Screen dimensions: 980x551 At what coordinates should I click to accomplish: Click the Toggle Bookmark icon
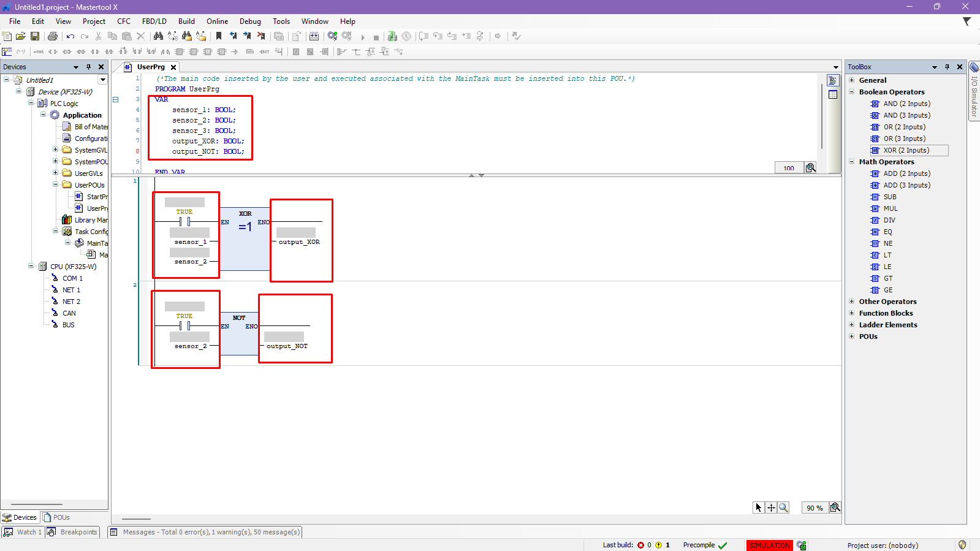click(219, 37)
